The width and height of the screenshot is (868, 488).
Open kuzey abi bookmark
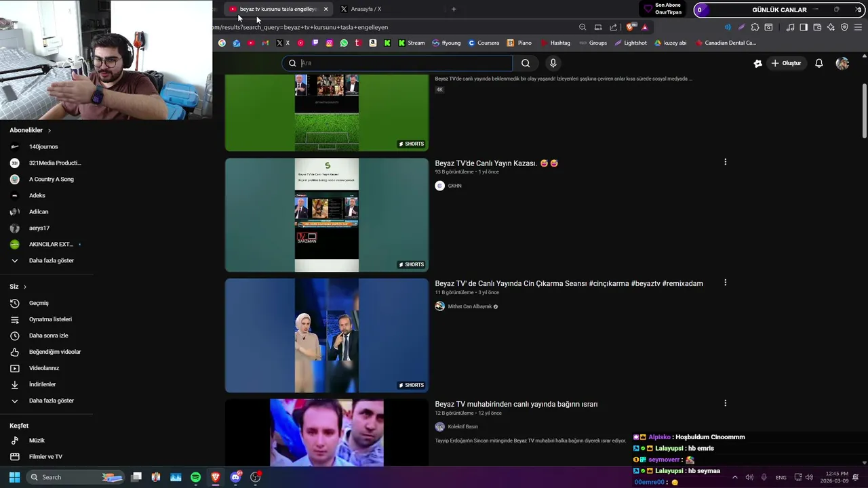click(x=670, y=43)
